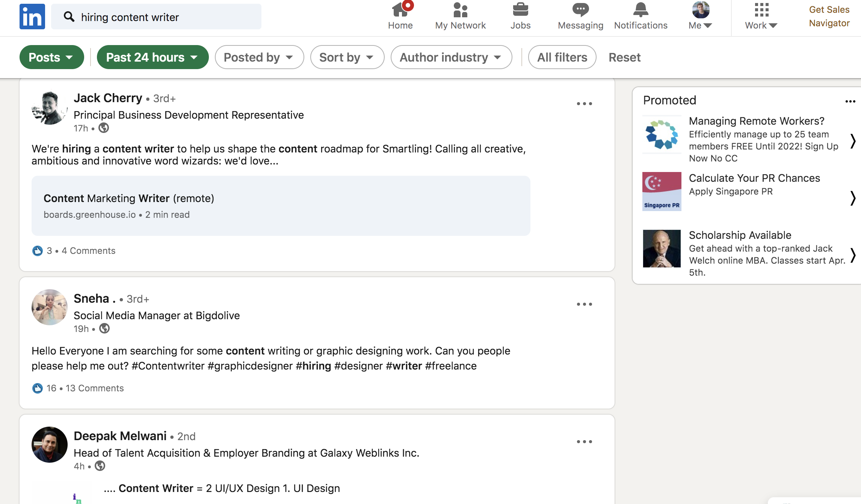Expand the Author industry filter
Screen dimensions: 861x504
pos(451,57)
